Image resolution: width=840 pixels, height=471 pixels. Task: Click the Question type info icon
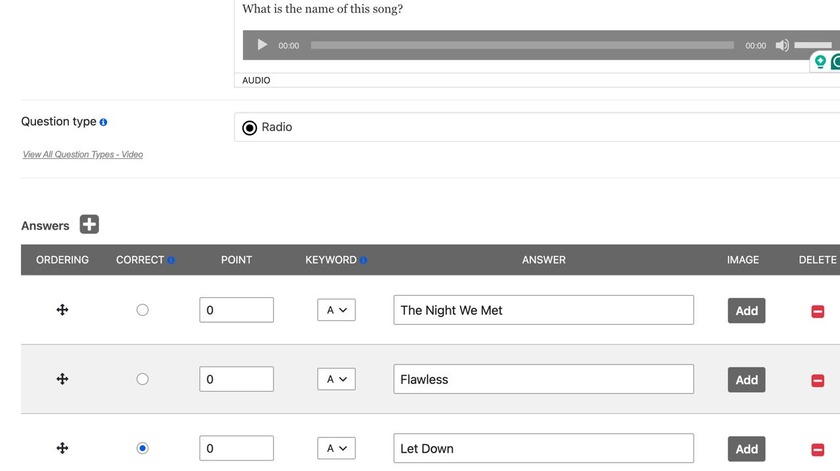(x=103, y=122)
